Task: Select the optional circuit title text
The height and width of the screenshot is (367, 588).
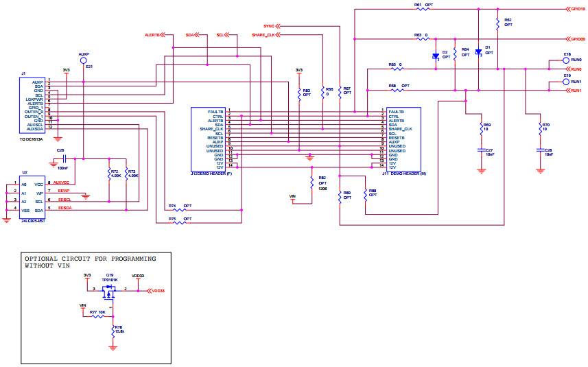Action: (90, 262)
